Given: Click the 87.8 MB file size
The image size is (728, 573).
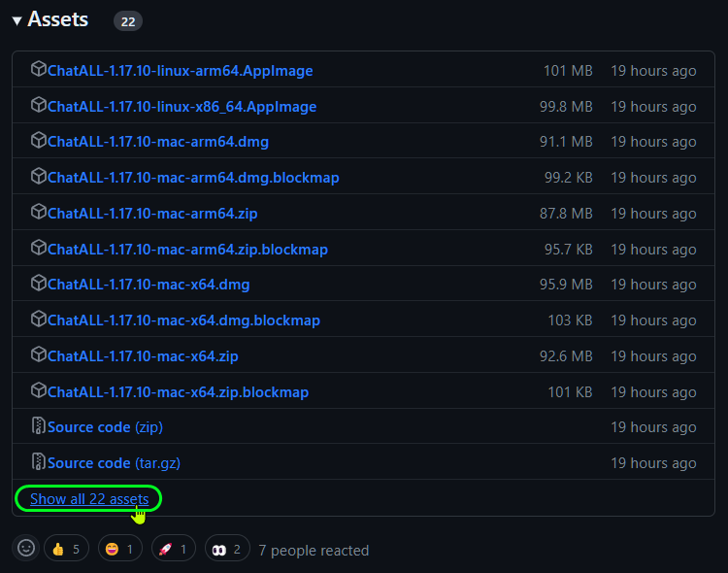Looking at the screenshot, I should [566, 214].
